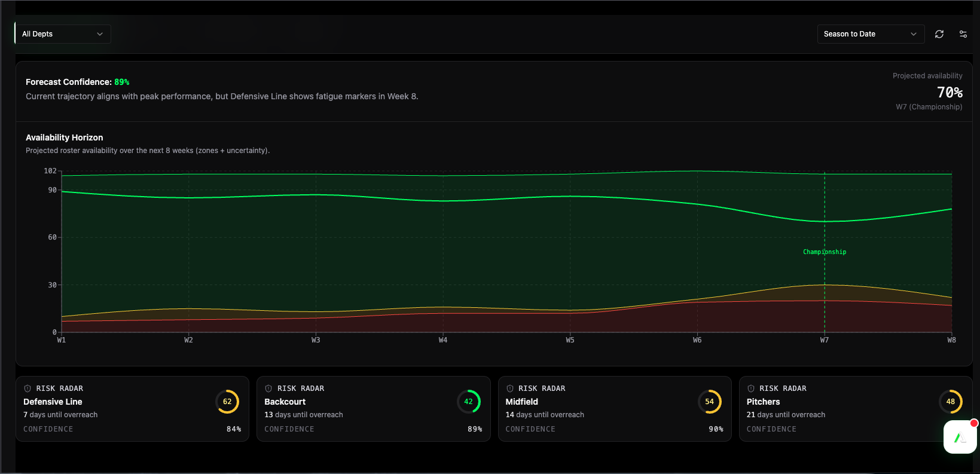The width and height of the screenshot is (980, 474).
Task: Click shield icon on Defensive Line card
Action: (x=28, y=389)
